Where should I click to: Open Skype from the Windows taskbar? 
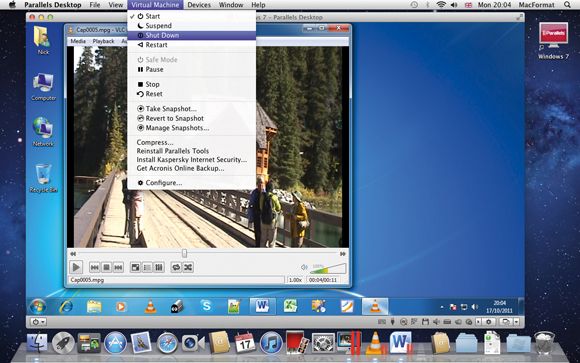tap(206, 306)
